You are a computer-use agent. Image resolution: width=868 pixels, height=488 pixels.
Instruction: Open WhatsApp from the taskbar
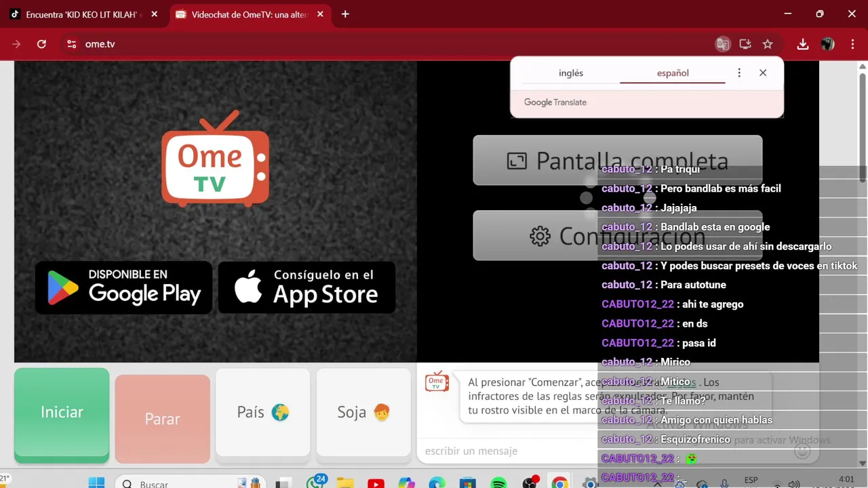point(315,483)
